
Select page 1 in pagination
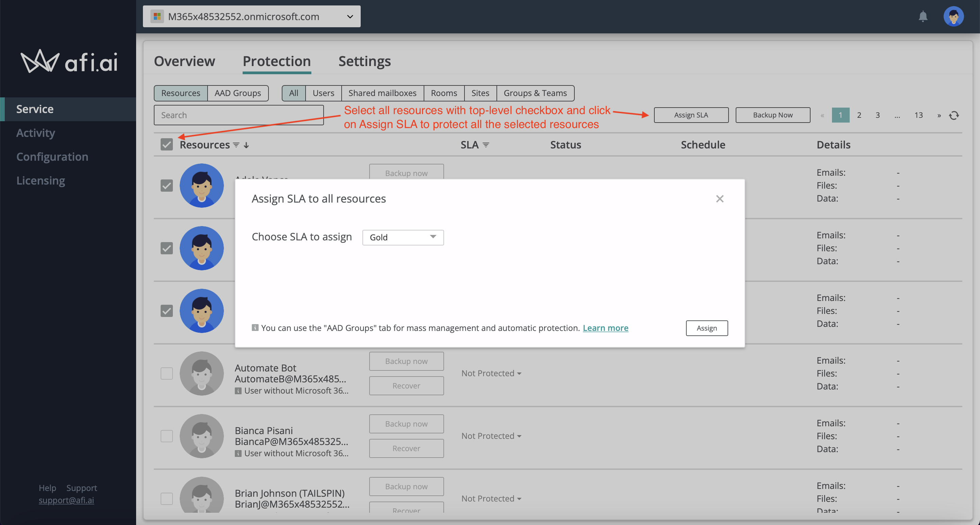[840, 115]
